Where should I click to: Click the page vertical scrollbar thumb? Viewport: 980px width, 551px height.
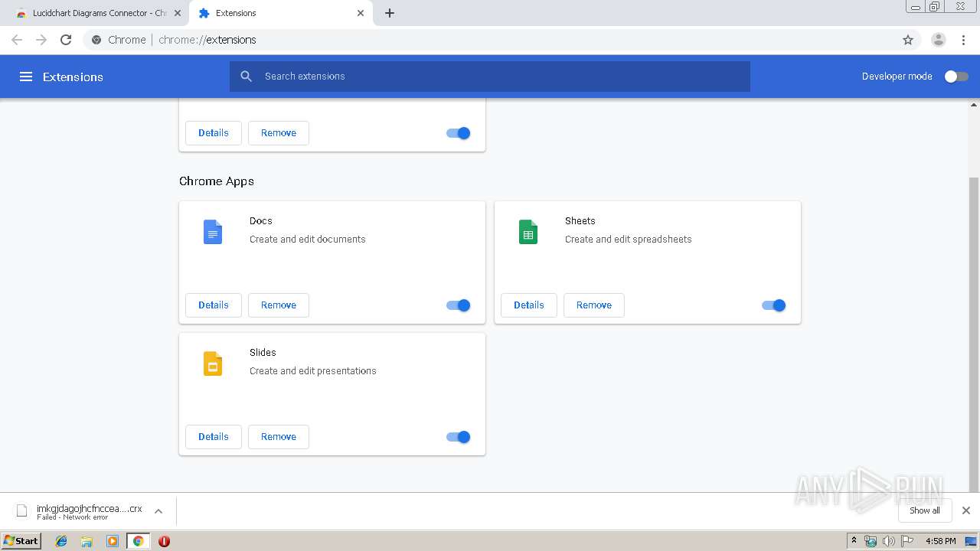click(x=974, y=333)
